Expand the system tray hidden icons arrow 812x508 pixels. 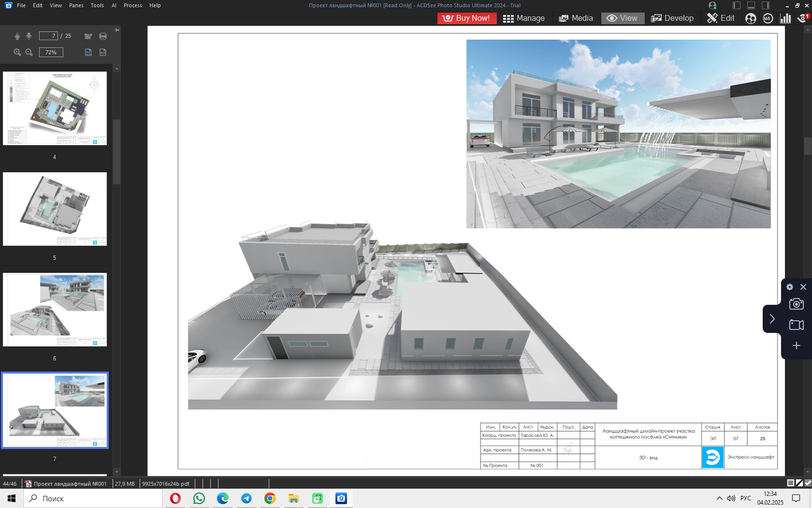pyautogui.click(x=719, y=498)
